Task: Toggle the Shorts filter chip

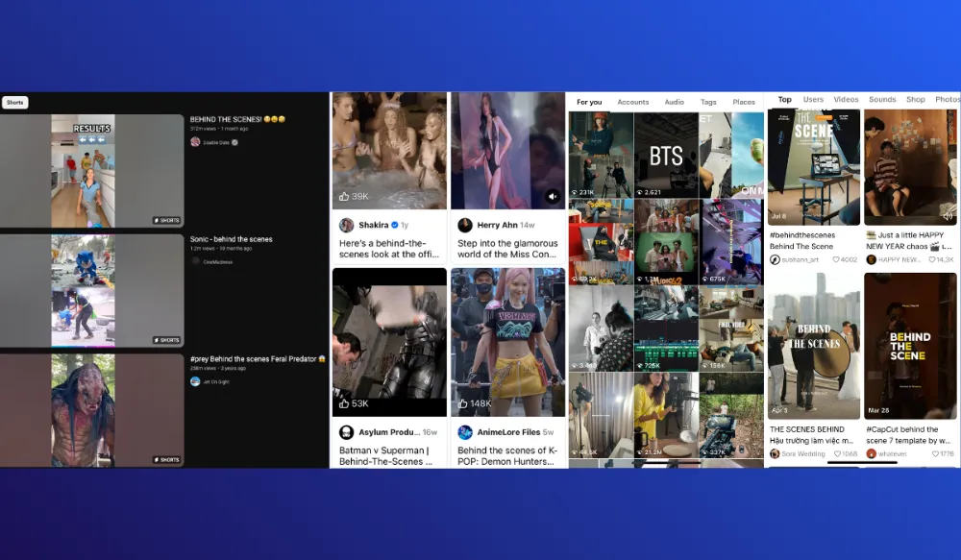Action: click(14, 103)
